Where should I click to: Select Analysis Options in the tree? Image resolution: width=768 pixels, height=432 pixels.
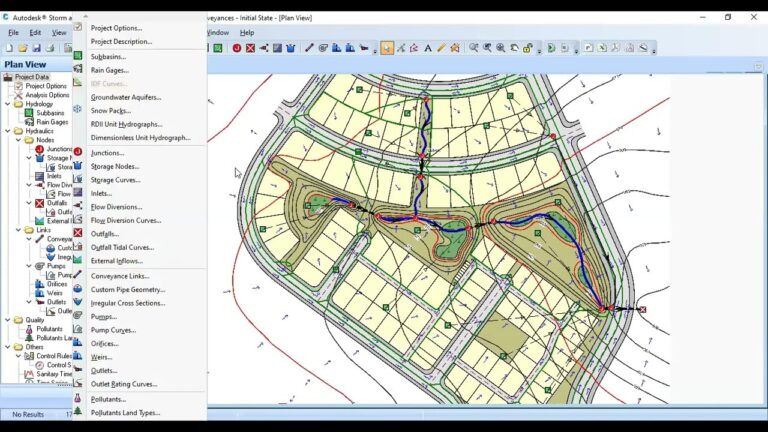coord(47,95)
